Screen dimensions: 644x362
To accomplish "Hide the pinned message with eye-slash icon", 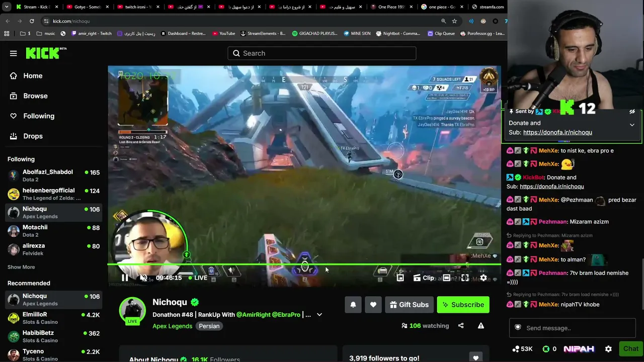I will click(632, 112).
